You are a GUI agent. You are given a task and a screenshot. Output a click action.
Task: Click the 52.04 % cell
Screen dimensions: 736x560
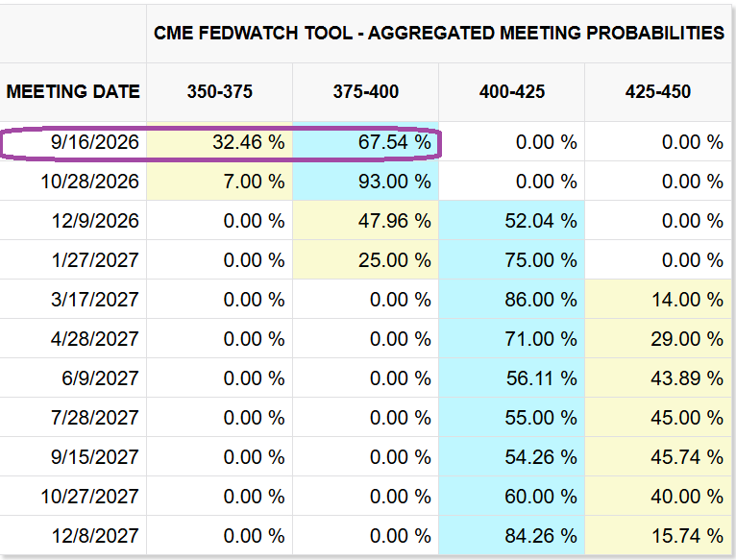click(511, 221)
